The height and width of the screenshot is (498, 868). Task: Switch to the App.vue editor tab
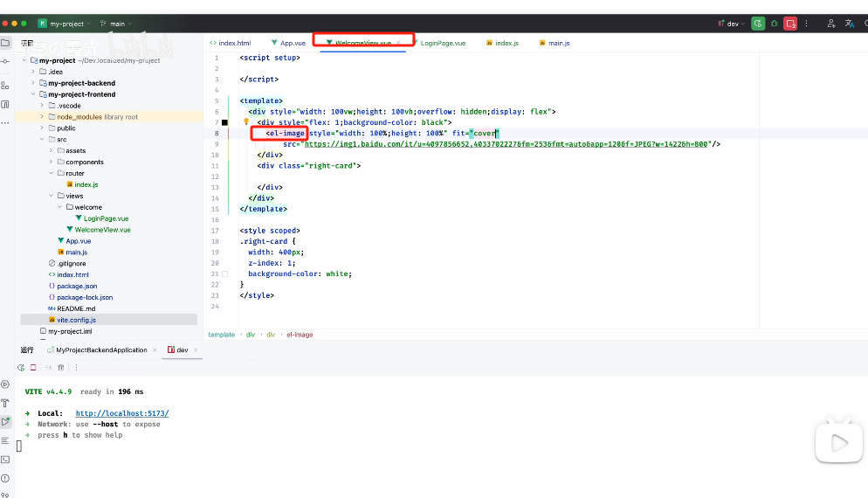click(x=288, y=43)
